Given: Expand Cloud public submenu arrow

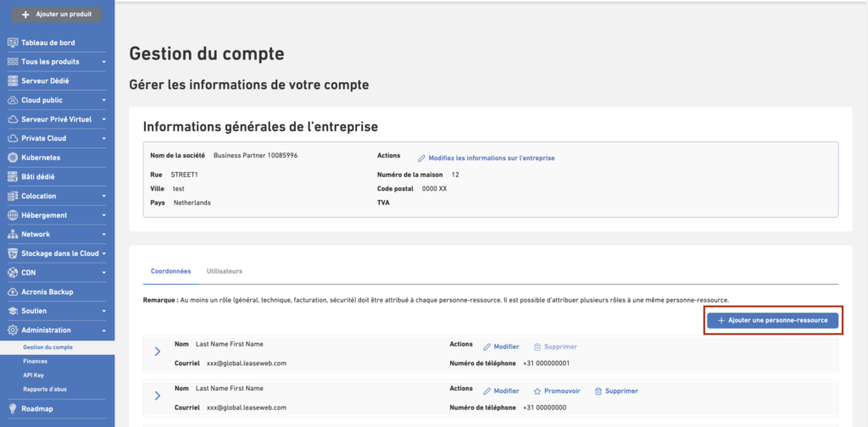Looking at the screenshot, I should [x=103, y=101].
